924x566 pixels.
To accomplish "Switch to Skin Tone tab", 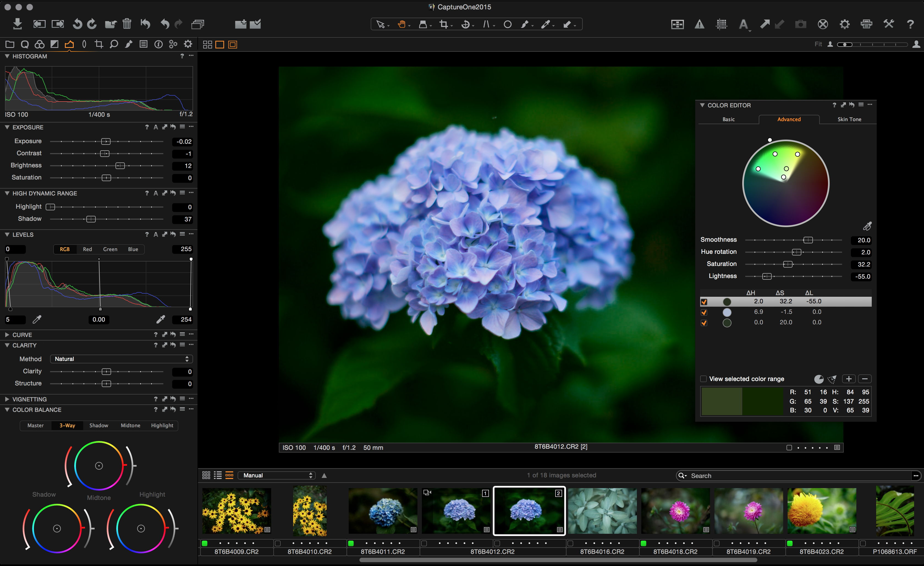I will [x=849, y=119].
